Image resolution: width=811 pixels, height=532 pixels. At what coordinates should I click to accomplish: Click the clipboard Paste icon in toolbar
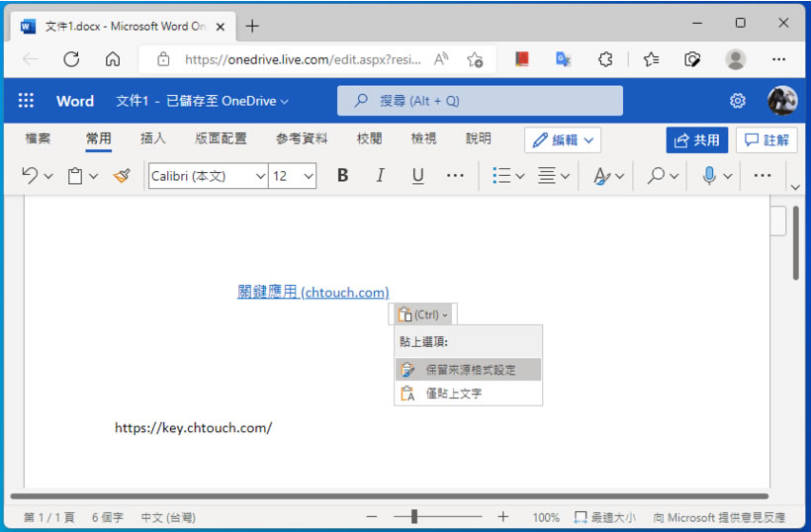click(75, 176)
